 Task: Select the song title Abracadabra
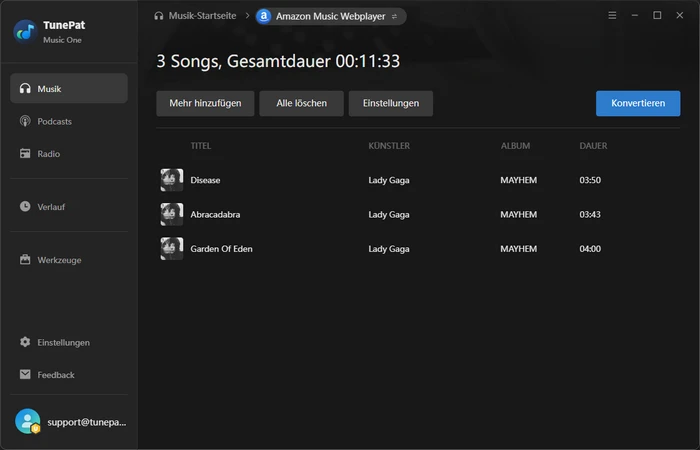(215, 214)
